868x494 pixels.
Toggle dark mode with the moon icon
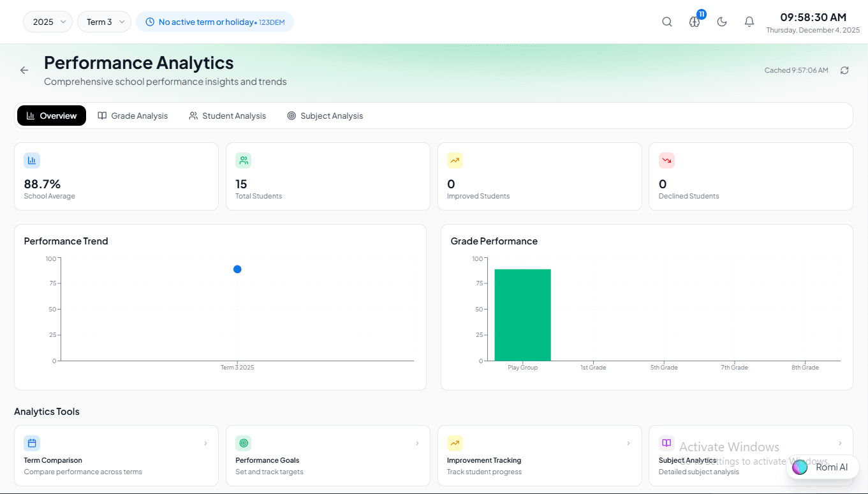coord(721,21)
